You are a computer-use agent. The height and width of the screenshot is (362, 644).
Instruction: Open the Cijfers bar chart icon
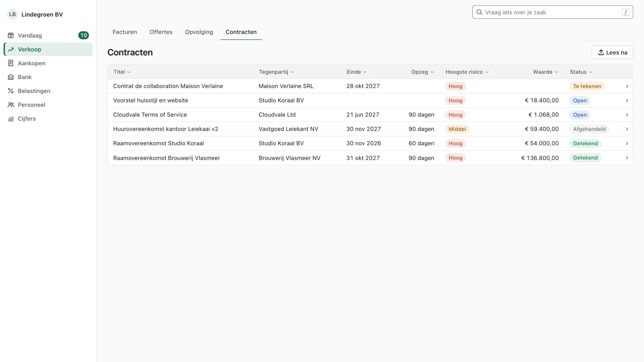[x=11, y=119]
